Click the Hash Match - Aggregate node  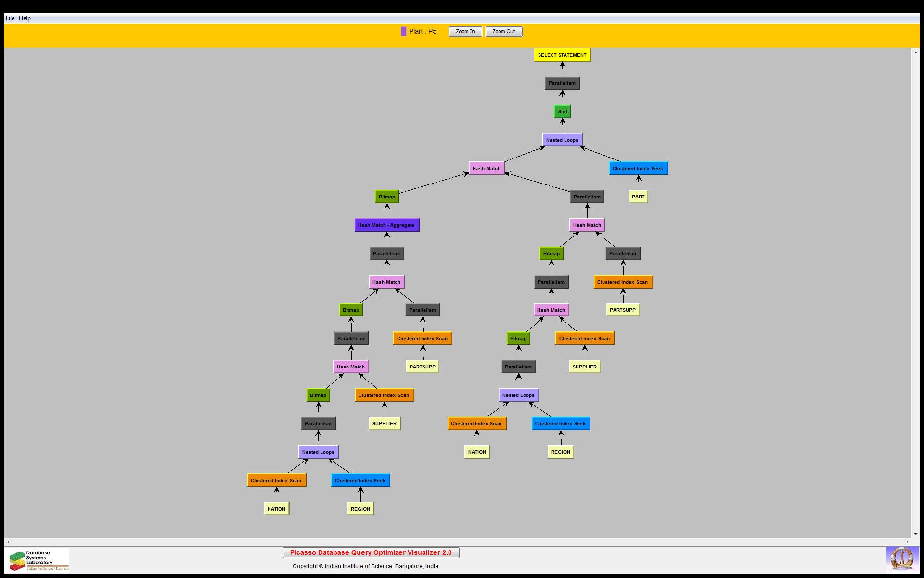click(386, 225)
